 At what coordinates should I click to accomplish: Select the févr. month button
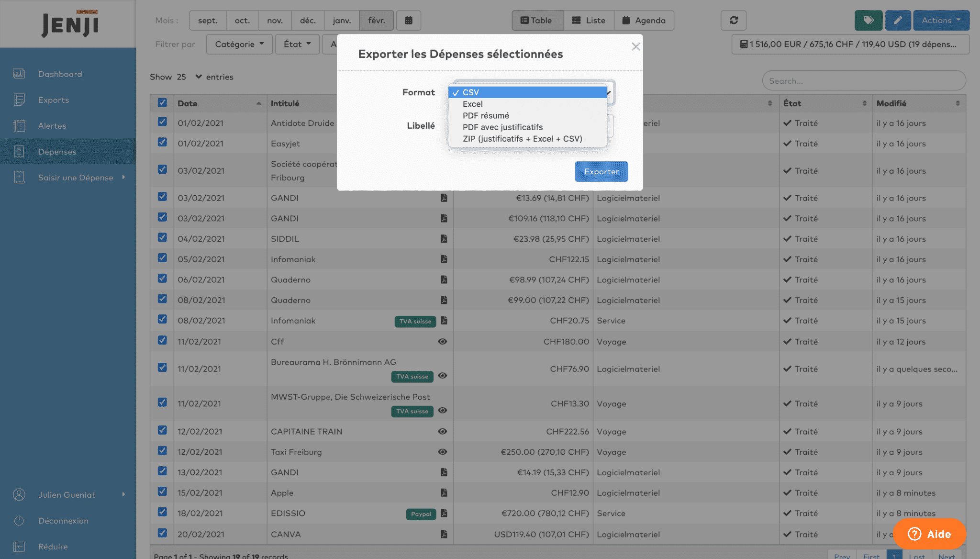coord(377,21)
